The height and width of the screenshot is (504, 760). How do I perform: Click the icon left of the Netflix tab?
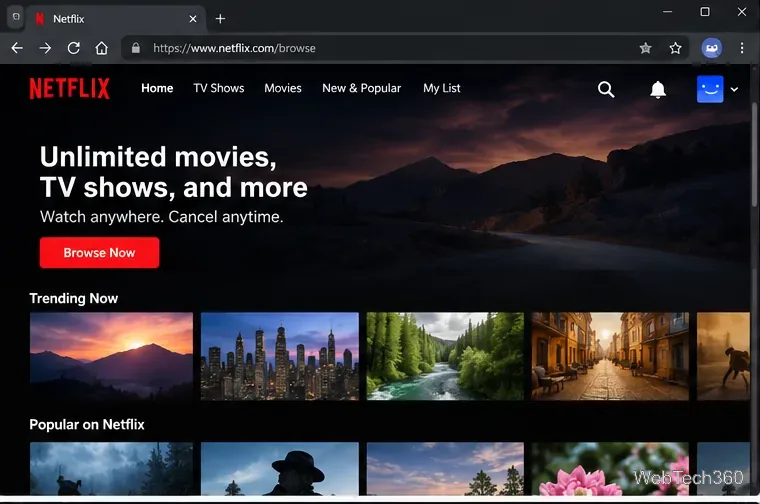click(x=16, y=18)
